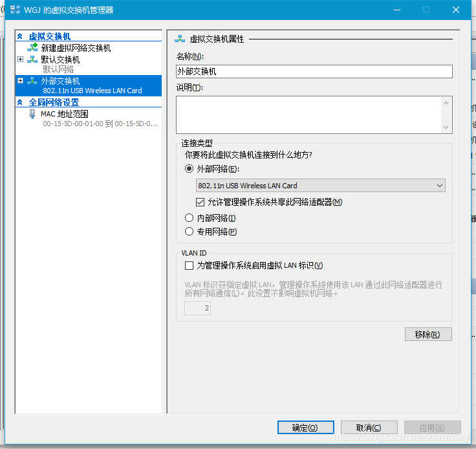
Task: Click the 外部交换机 switch icon
Action: pyautogui.click(x=32, y=81)
